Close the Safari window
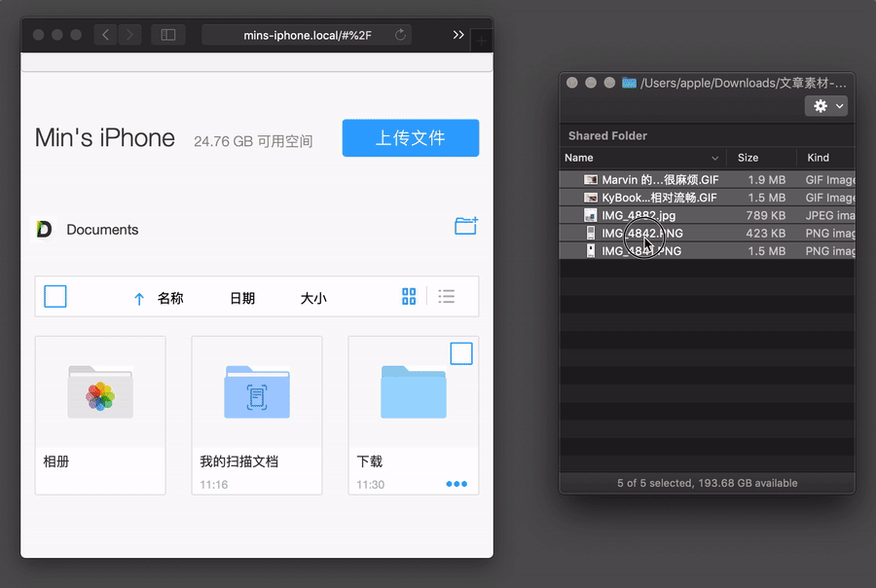The image size is (876, 588). (x=39, y=35)
